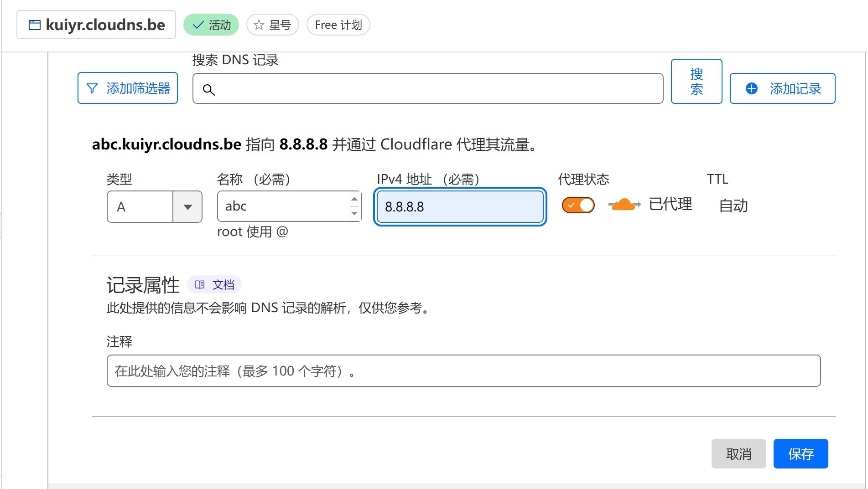This screenshot has width=868, height=489.
Task: Cancel editing with 取消 button
Action: click(x=738, y=453)
